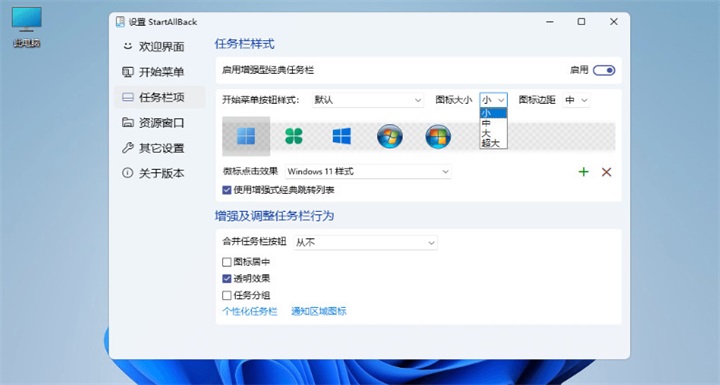
Task: Switch to the 资源窗口 section
Action: tap(159, 122)
